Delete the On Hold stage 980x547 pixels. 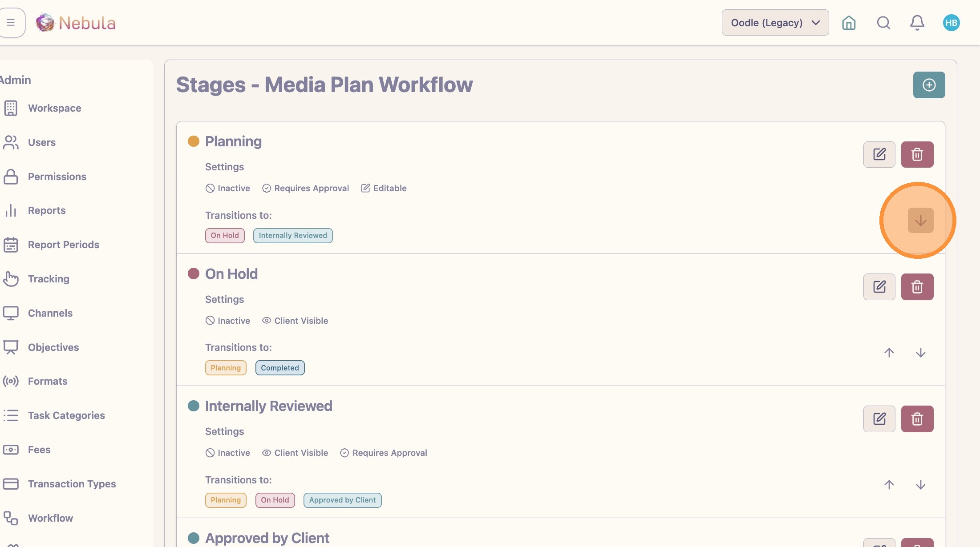point(917,287)
